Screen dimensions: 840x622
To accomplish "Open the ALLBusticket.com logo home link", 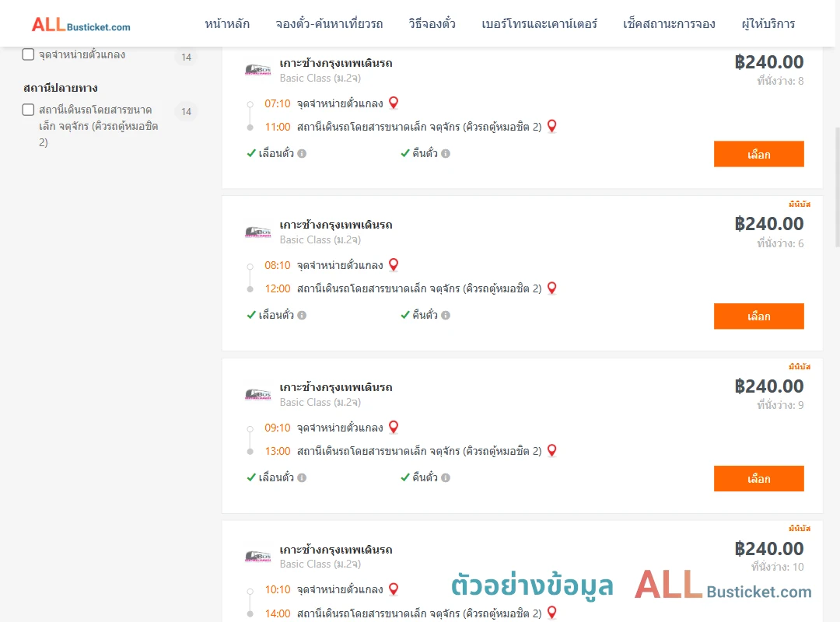I will 81,25.
